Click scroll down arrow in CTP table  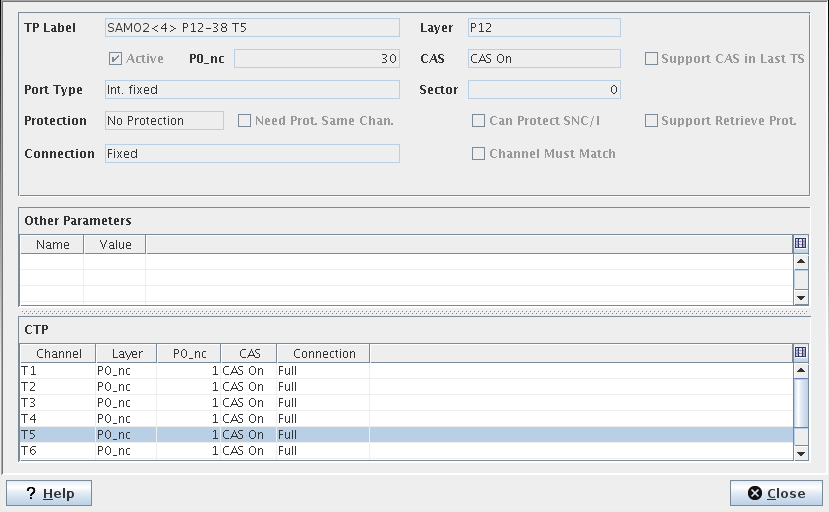click(800, 453)
